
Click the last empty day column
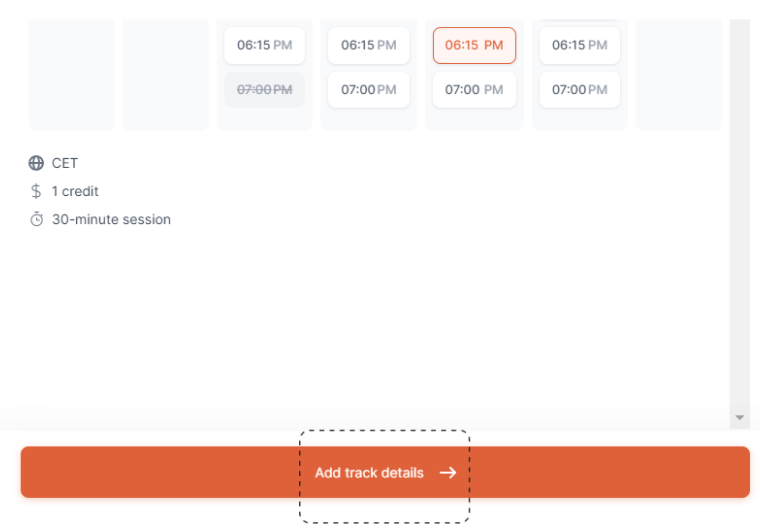(x=679, y=75)
